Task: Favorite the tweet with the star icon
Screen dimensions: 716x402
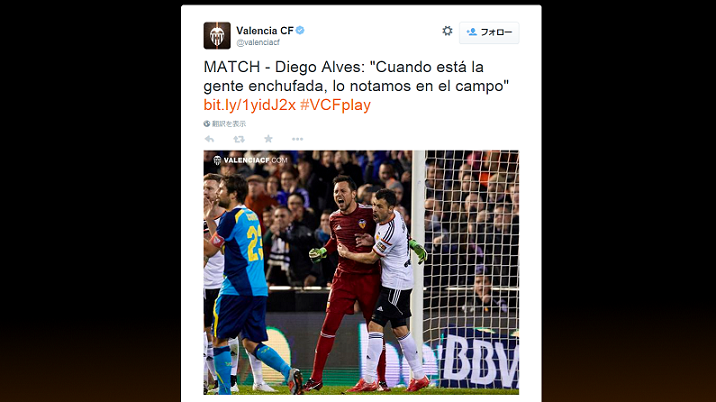Action: coord(268,139)
